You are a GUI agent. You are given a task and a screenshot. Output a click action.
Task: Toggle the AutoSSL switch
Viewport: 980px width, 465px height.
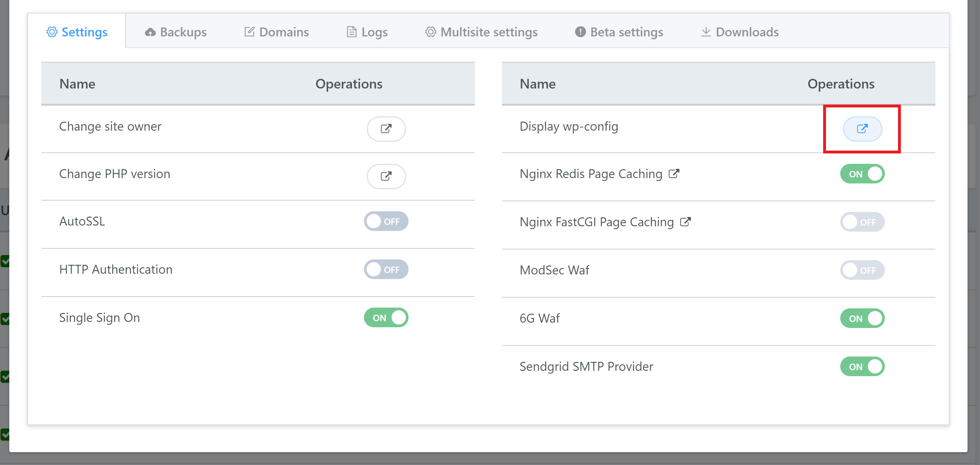[x=386, y=221]
